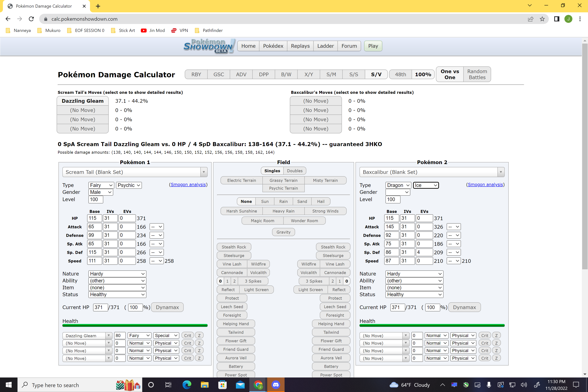Viewport: 588px width, 392px height.
Task: Open Pokémon 2 Smogon analysis link
Action: click(485, 185)
